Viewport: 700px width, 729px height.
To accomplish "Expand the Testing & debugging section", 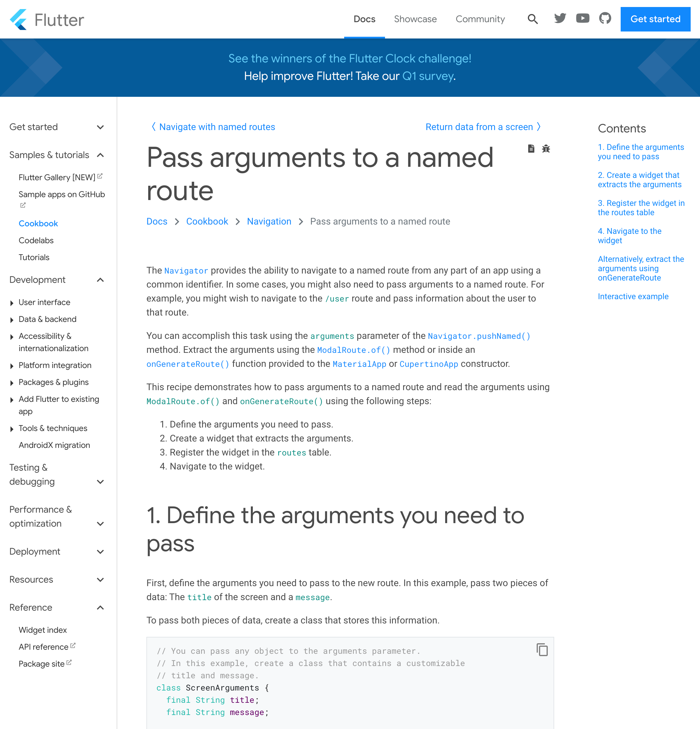I will click(x=101, y=482).
